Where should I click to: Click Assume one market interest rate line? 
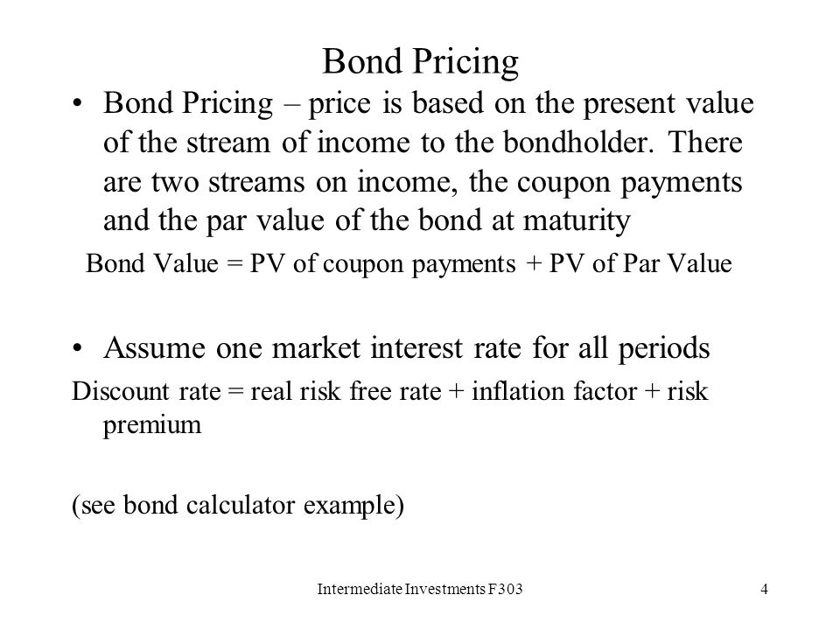(407, 349)
